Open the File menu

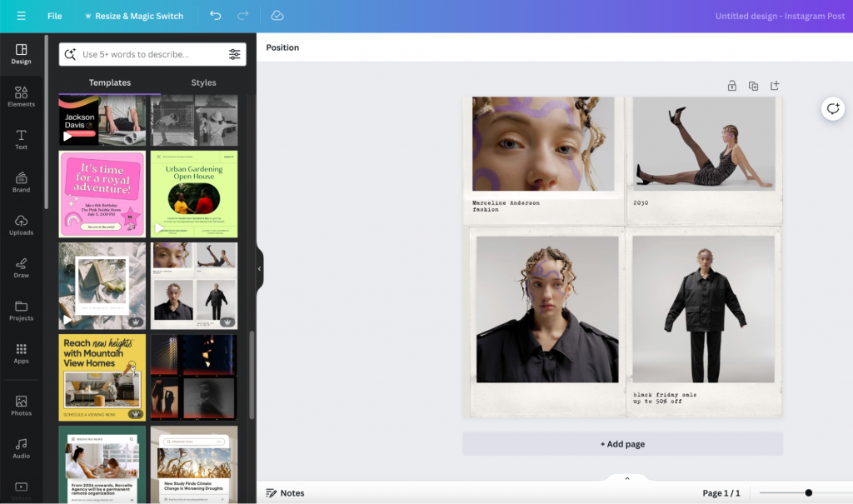(x=54, y=16)
